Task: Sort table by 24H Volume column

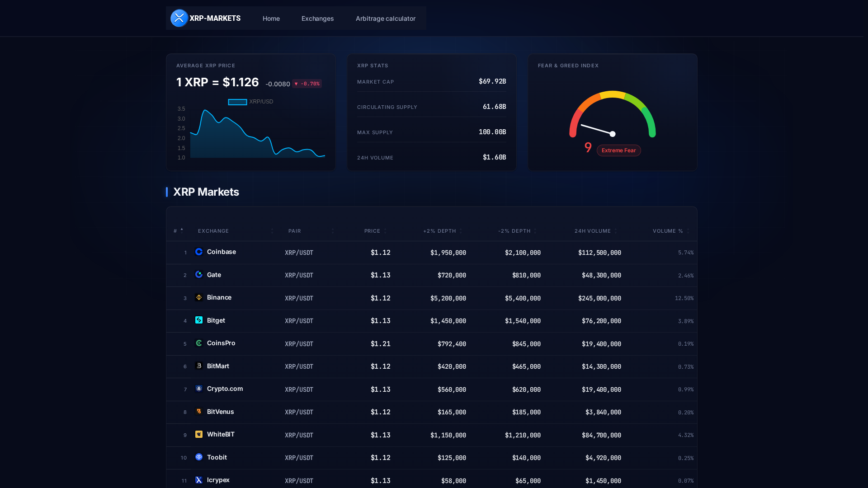Action: pyautogui.click(x=596, y=231)
